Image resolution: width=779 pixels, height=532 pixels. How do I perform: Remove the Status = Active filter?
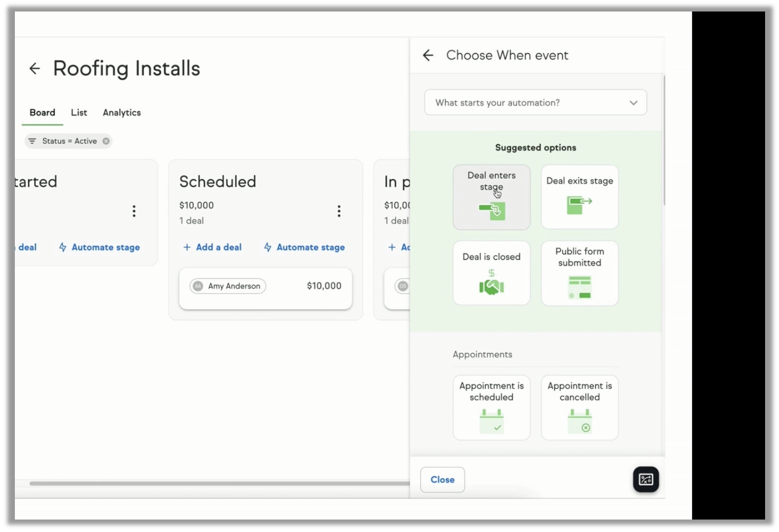(106, 141)
